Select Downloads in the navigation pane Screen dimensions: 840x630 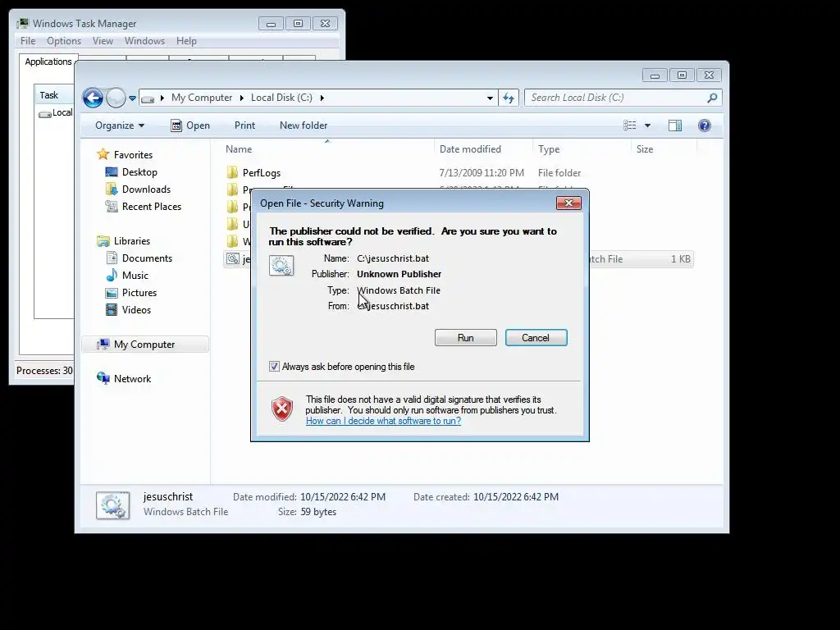[x=138, y=189]
